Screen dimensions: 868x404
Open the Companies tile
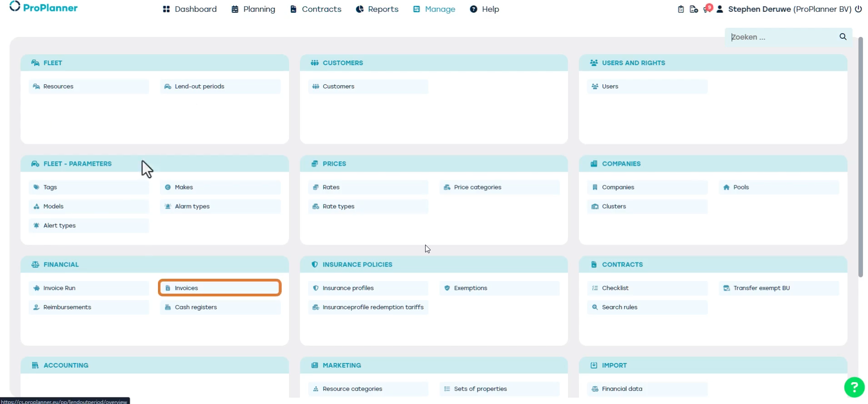[x=647, y=187]
